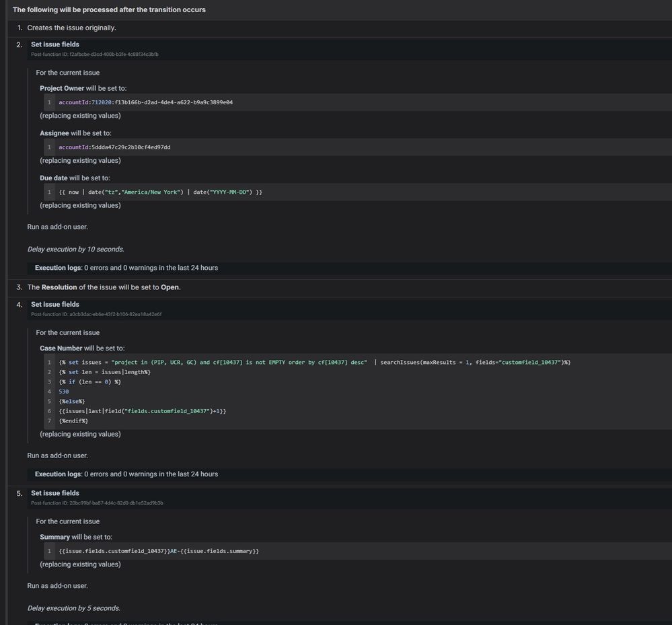
Task: Select step 1 'Creates the issue originally.'
Action: tap(71, 28)
